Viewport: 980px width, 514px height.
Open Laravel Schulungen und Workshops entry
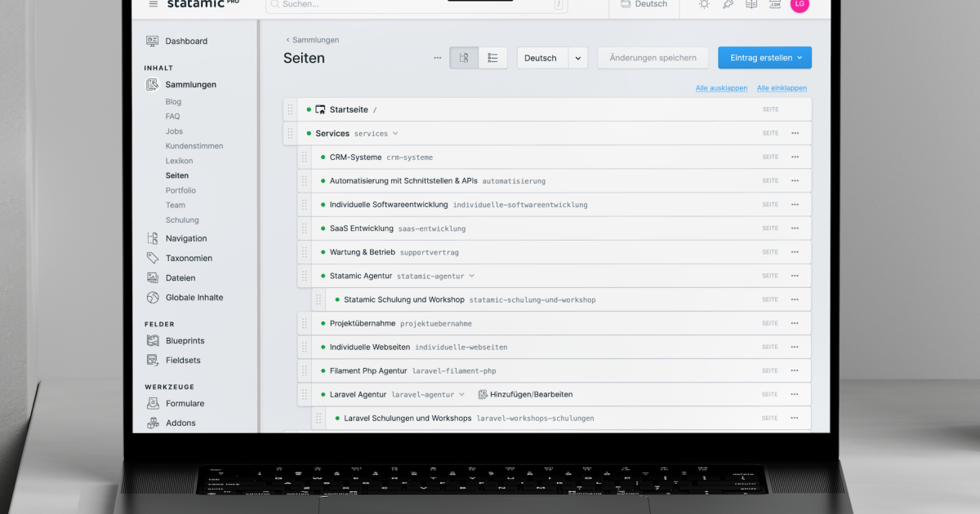pos(408,418)
